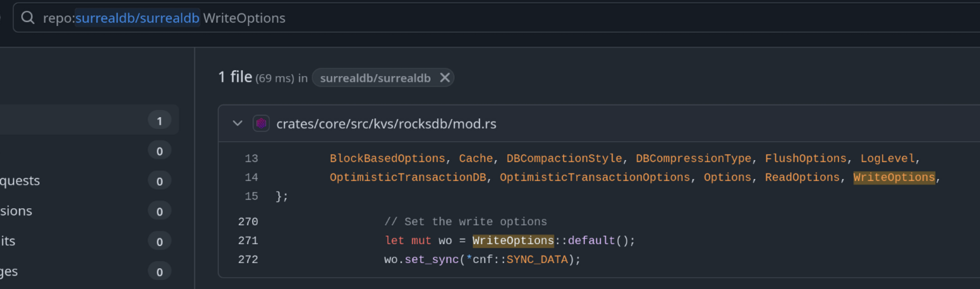Viewport: 980px width, 289px height.
Task: Select sidebar filter with count 1
Action: pos(89,120)
